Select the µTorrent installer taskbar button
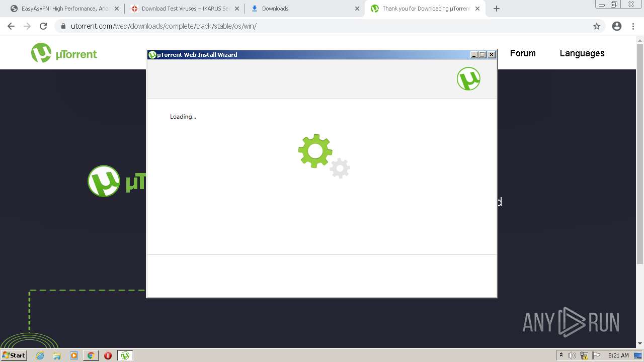Screen dimensions: 644x362 [125, 355]
